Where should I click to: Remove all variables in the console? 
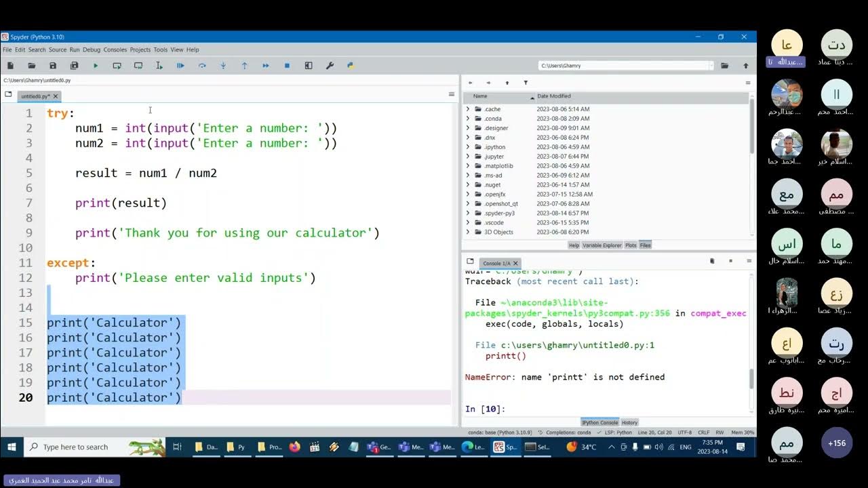pyautogui.click(x=712, y=261)
